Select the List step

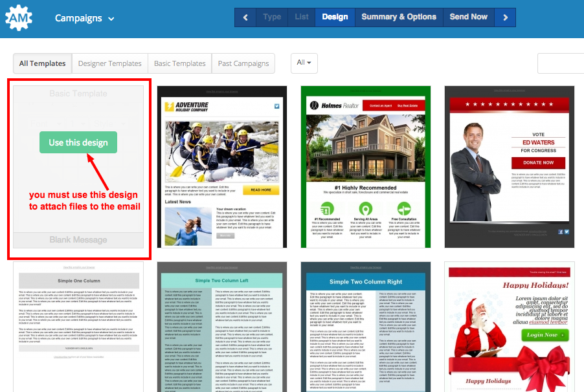click(301, 17)
